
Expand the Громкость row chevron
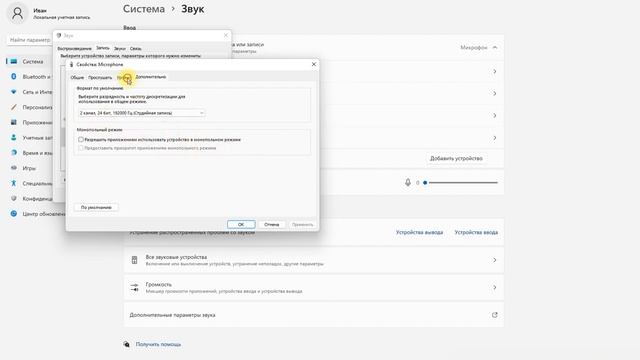pyautogui.click(x=494, y=287)
